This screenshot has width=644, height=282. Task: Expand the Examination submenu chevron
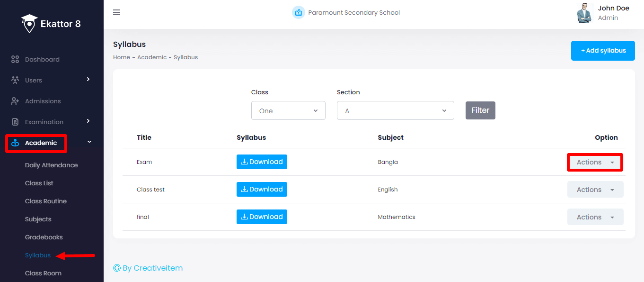[88, 122]
